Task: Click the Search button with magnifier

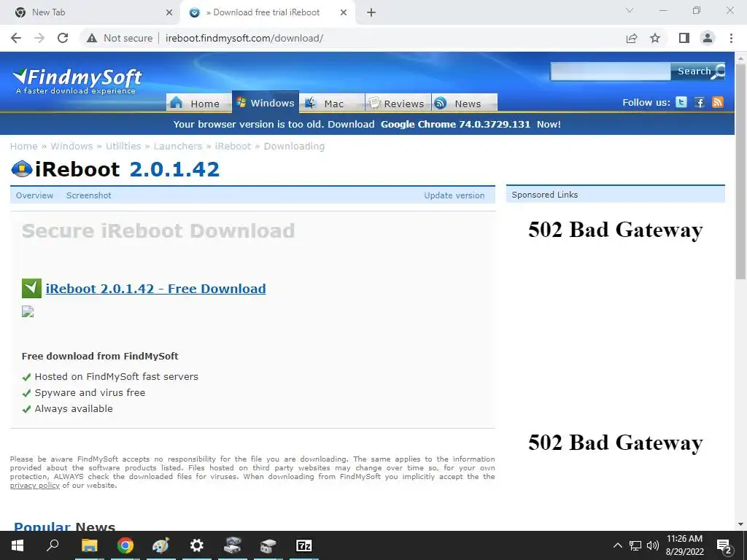Action: click(698, 71)
